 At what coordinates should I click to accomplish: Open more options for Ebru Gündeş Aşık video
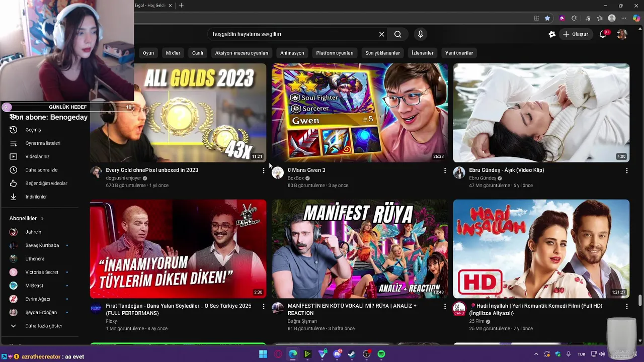[x=626, y=171]
